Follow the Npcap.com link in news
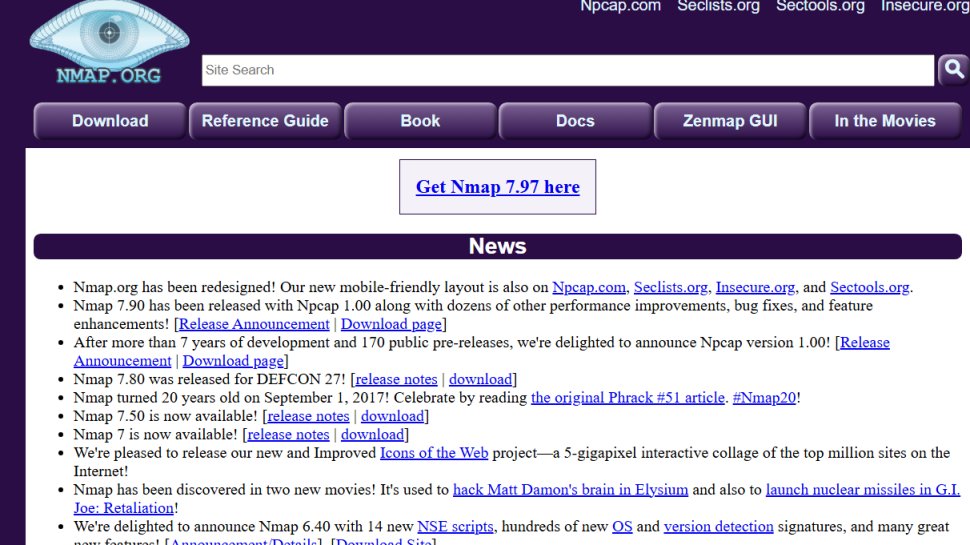Image resolution: width=970 pixels, height=545 pixels. point(588,287)
